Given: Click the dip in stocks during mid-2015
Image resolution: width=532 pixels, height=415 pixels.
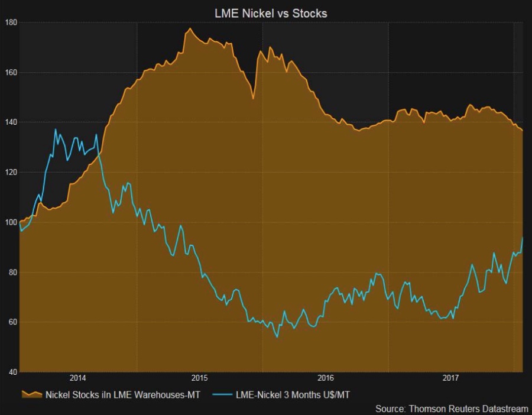Looking at the screenshot, I should pos(252,99).
